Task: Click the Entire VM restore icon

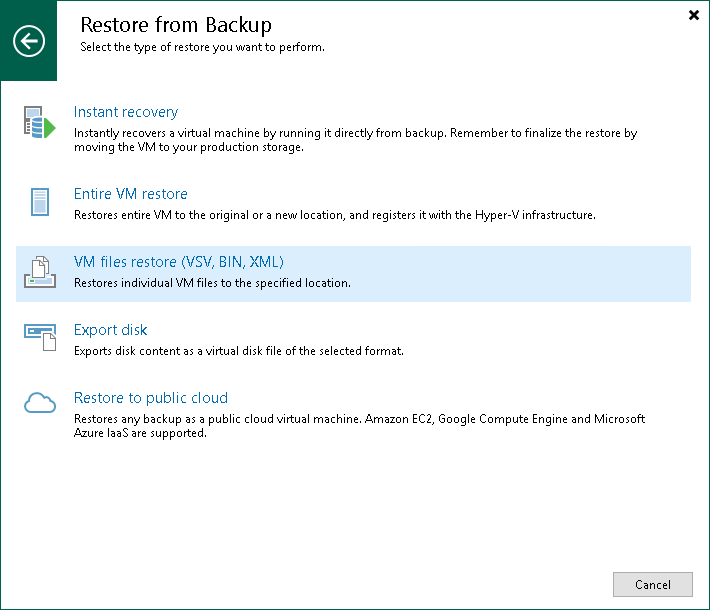Action: pos(40,203)
